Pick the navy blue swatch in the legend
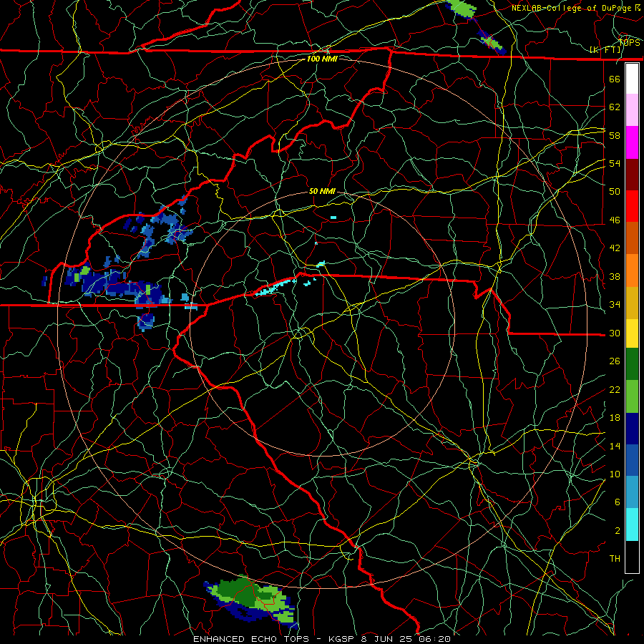644x644 pixels. (632, 429)
